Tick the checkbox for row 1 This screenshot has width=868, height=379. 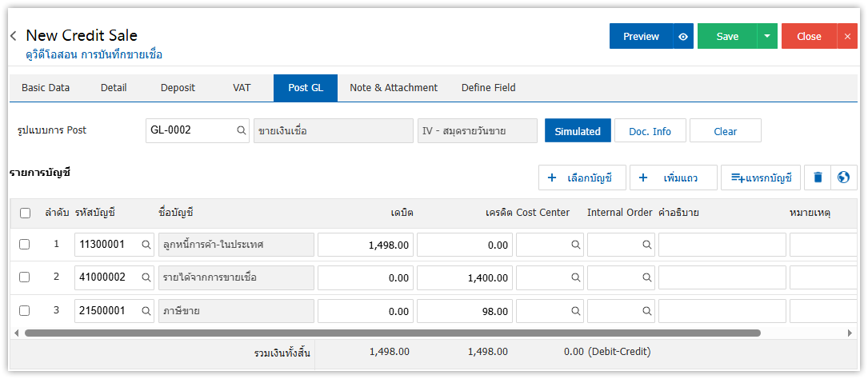[25, 245]
